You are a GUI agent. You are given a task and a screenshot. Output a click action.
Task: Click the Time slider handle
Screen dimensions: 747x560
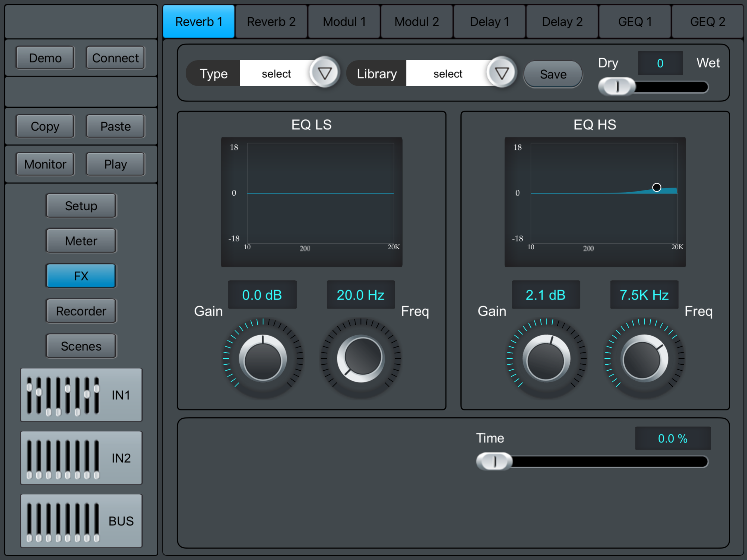coord(494,461)
